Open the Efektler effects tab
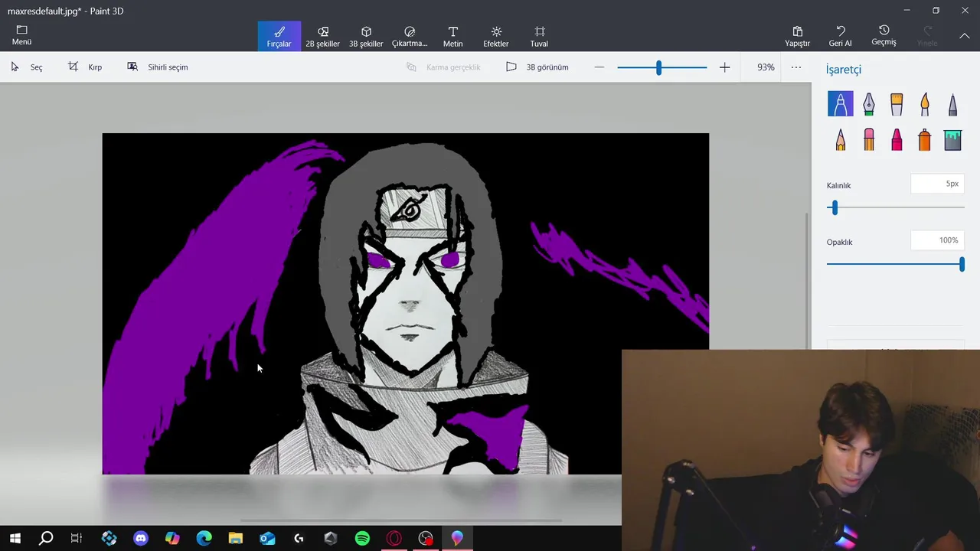The width and height of the screenshot is (980, 551). click(496, 36)
